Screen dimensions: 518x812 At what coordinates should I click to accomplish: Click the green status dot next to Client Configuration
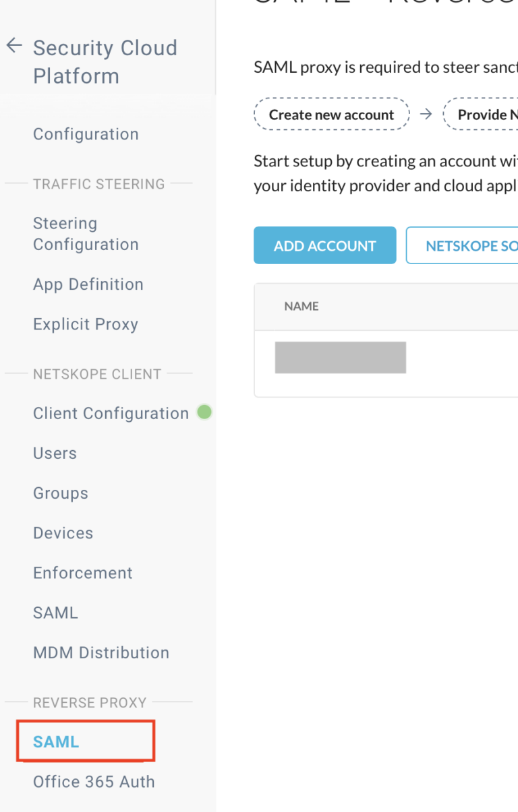click(204, 412)
